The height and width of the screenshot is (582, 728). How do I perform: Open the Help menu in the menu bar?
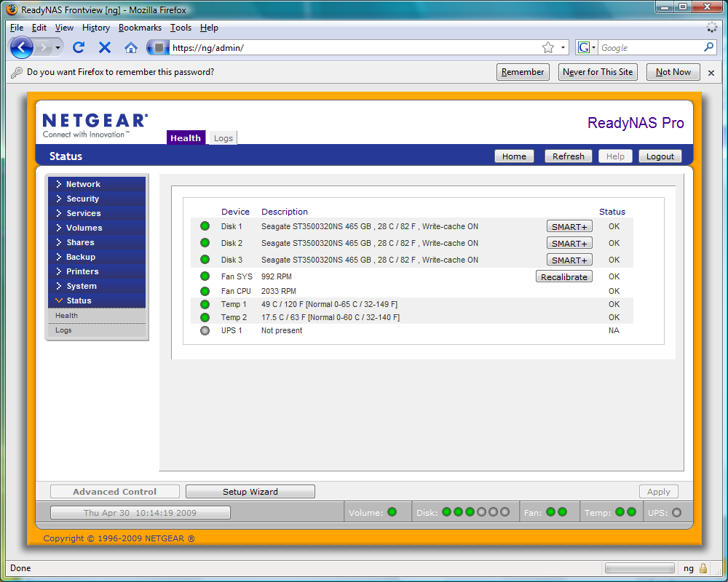click(x=209, y=28)
